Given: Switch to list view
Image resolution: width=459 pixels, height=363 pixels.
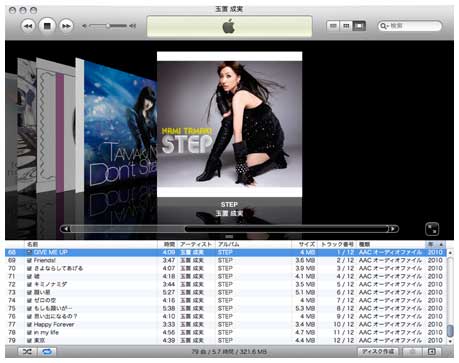Looking at the screenshot, I should coord(333,26).
